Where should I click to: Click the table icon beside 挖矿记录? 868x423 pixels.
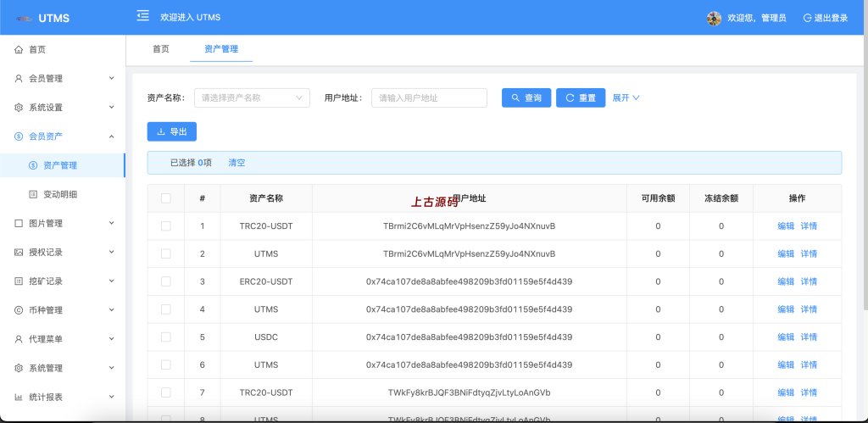[x=19, y=281]
